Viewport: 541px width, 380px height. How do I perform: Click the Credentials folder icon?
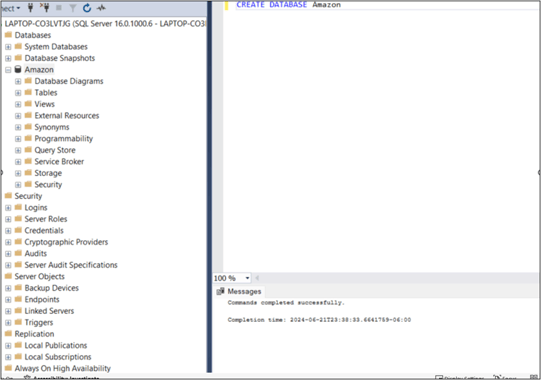coord(18,230)
